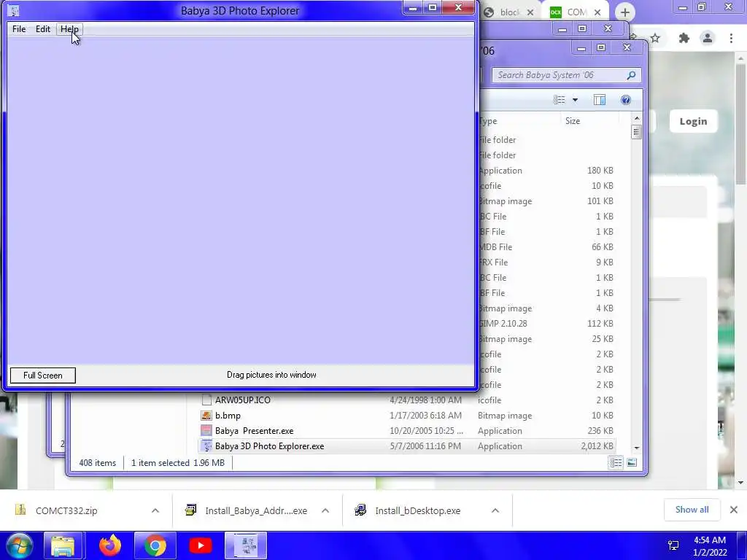Sort by the Type column header
747x560 pixels.
pyautogui.click(x=487, y=121)
